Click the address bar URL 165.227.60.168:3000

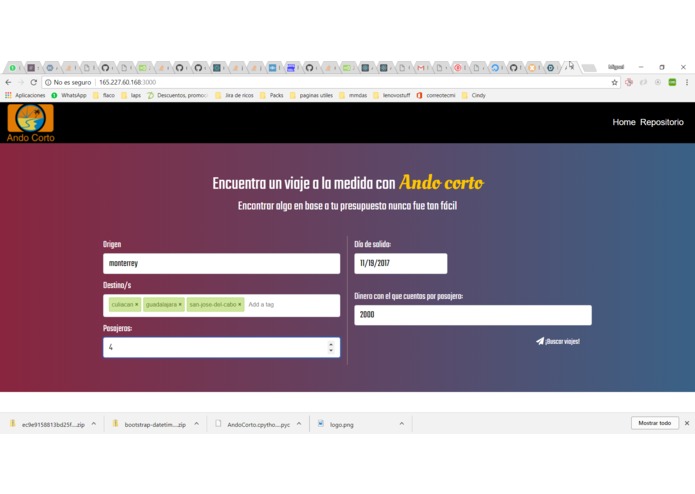point(127,82)
